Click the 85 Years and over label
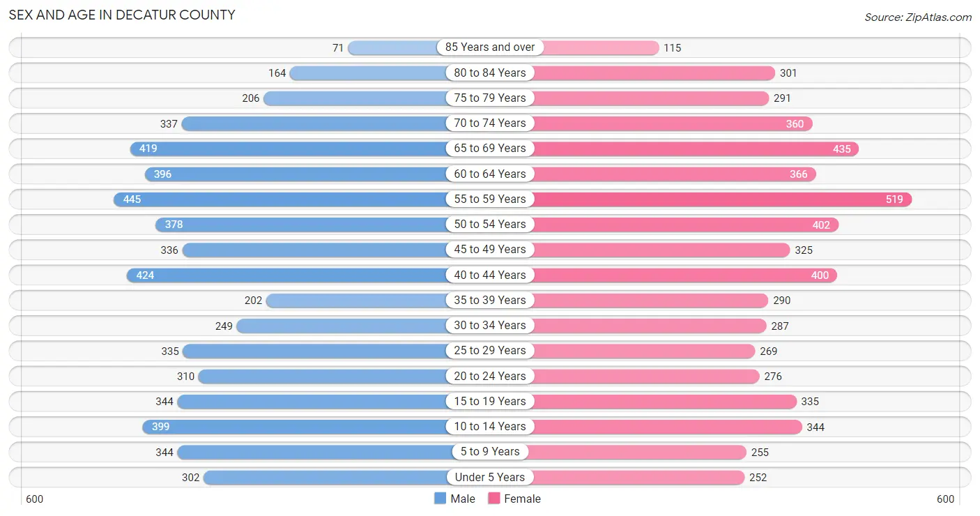 [490, 47]
